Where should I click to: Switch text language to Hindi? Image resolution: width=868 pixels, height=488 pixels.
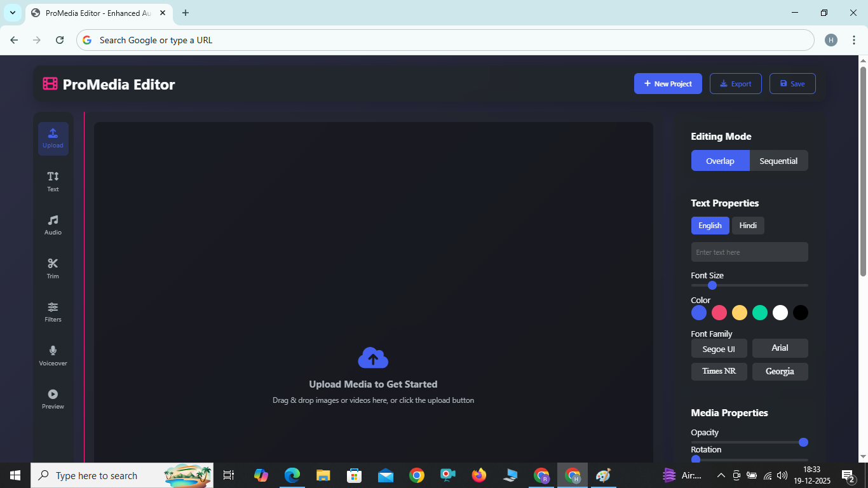pyautogui.click(x=748, y=226)
